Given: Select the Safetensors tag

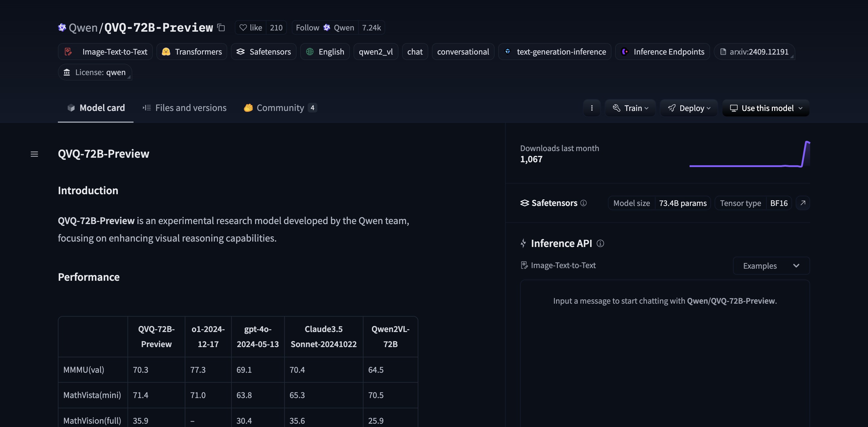Looking at the screenshot, I should click(263, 52).
